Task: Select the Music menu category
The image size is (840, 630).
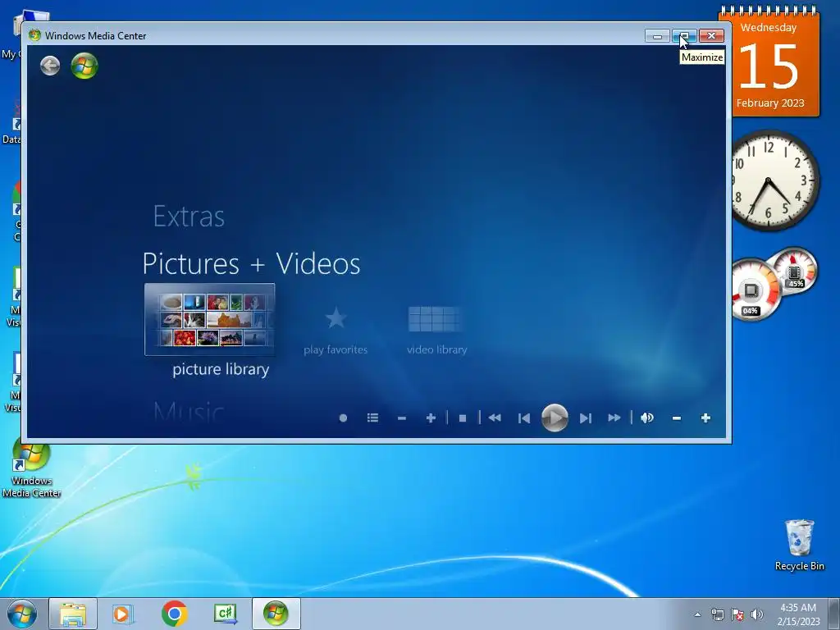Action: 189,413
